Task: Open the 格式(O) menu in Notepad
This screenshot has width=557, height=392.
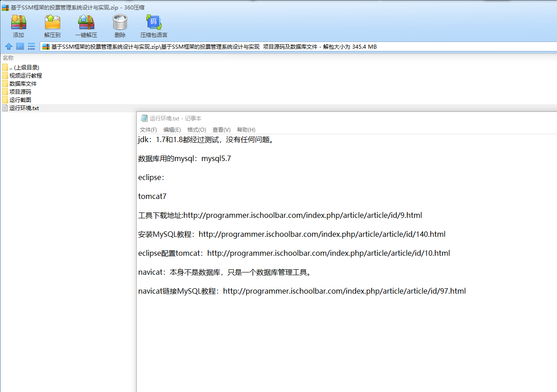Action: [x=197, y=130]
